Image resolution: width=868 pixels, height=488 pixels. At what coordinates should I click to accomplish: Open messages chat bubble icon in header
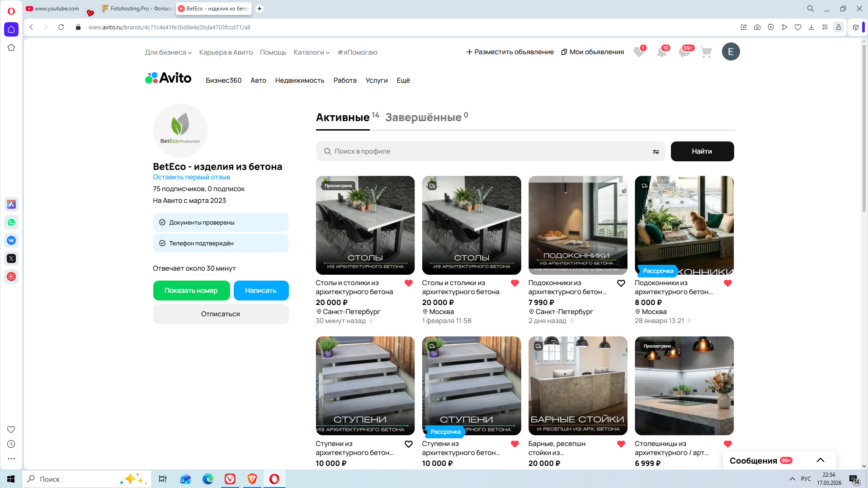[x=684, y=52]
